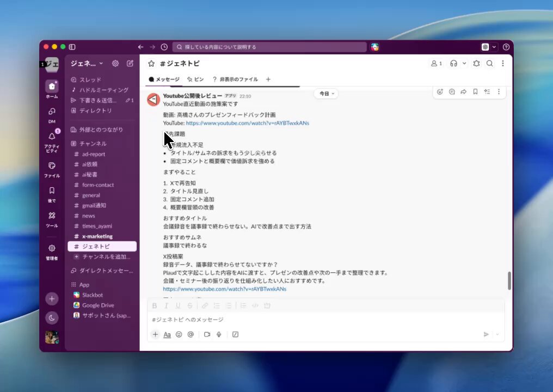Click message input for #ジェネトピ
Image resolution: width=553 pixels, height=392 pixels.
(x=326, y=320)
